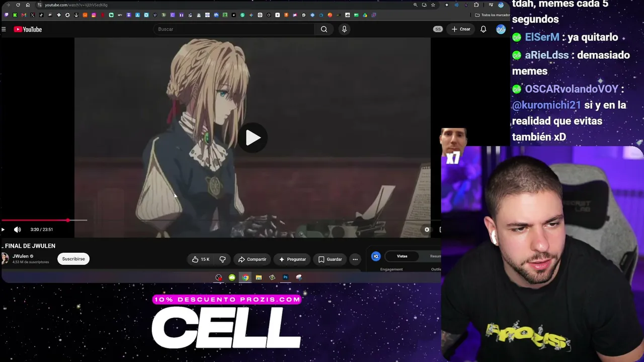
Task: Reload the page in the browser toolbar
Action: (x=18, y=5)
